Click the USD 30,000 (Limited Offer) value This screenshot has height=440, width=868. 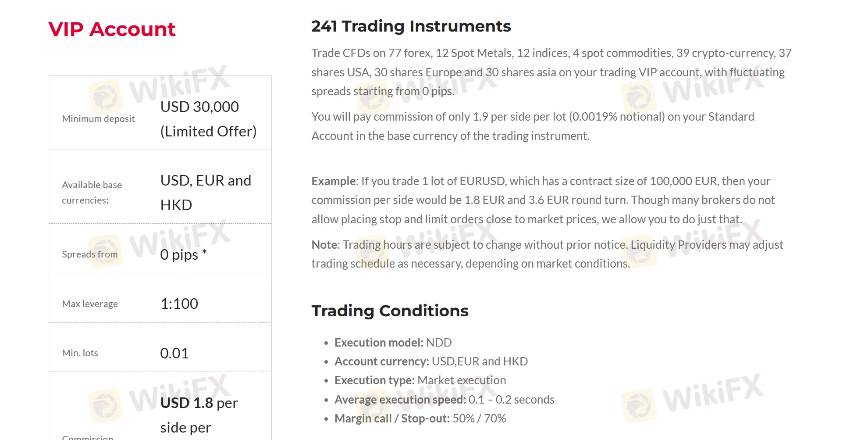coord(208,119)
